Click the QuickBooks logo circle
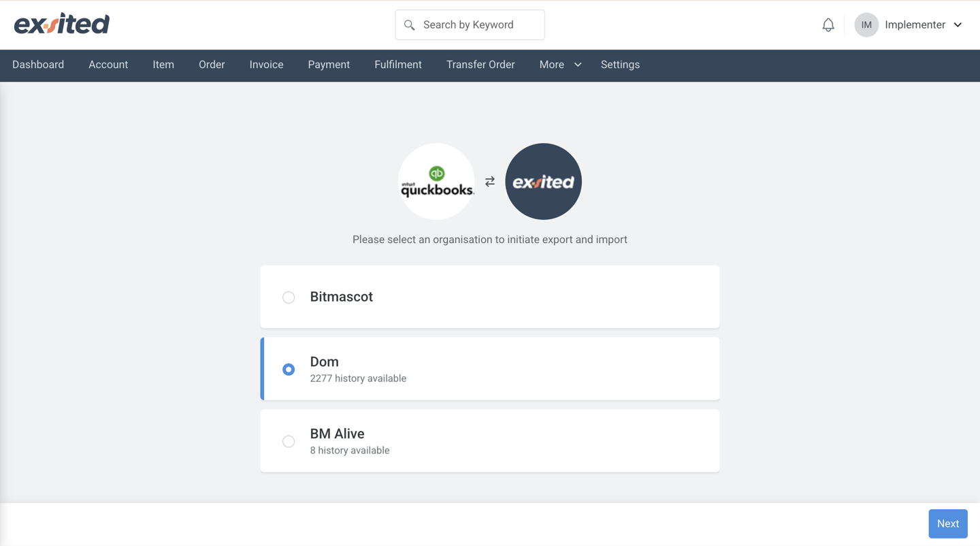This screenshot has width=980, height=546. (x=436, y=181)
